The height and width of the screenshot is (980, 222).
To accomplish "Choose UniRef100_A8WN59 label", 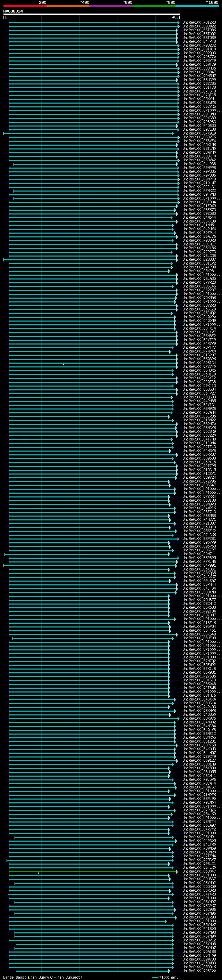I will coord(199,848).
